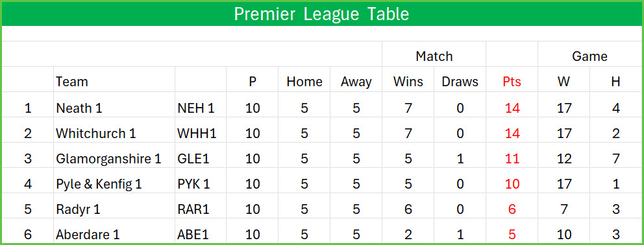This screenshot has height=245, width=644.
Task: Click the Wins column header
Action: [408, 82]
